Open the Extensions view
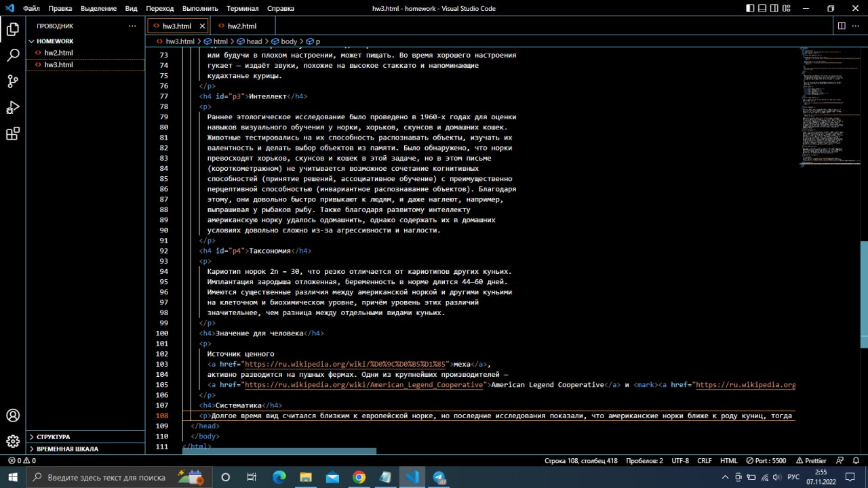 click(13, 134)
